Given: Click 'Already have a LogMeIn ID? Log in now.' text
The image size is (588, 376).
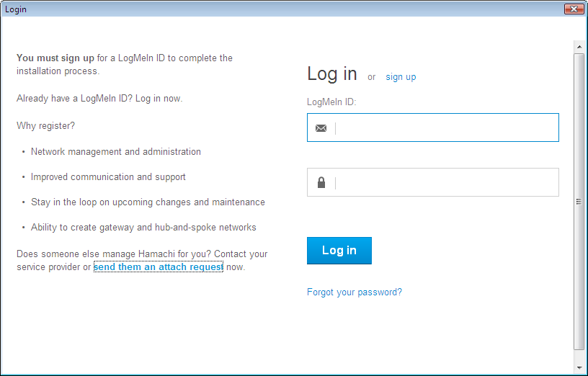Looking at the screenshot, I should [x=99, y=99].
